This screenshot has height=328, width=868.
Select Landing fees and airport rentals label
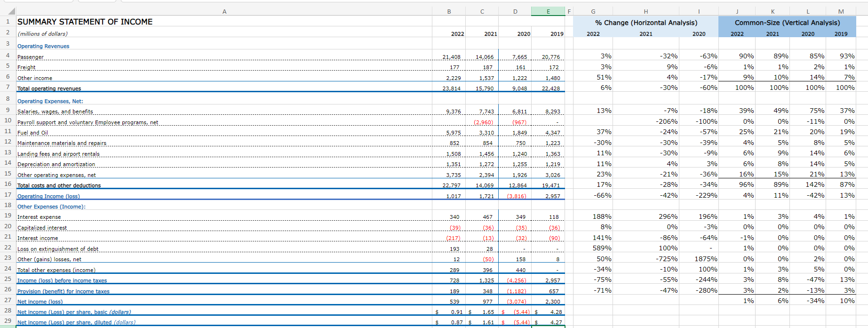click(58, 154)
